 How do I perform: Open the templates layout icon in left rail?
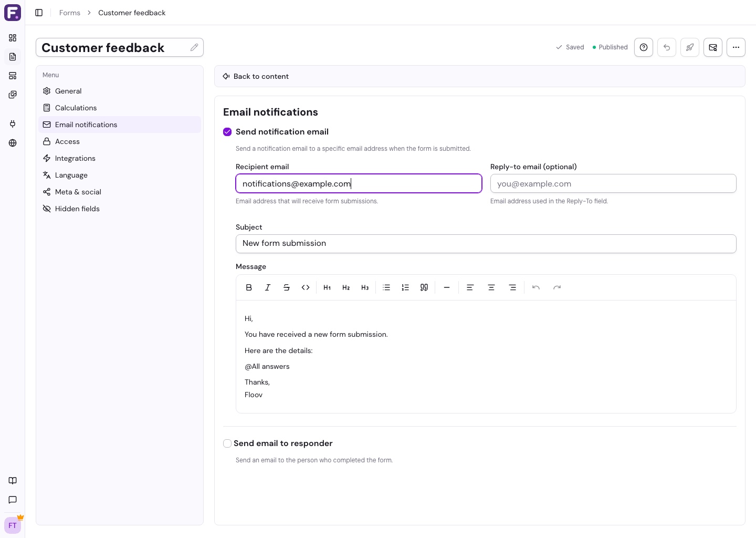coord(13,76)
